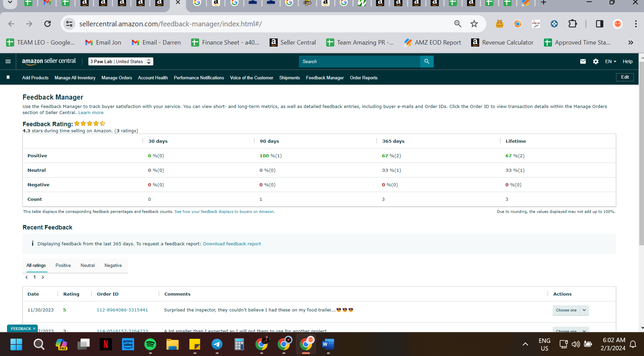Open order ID 112-8964086-5315441
This screenshot has height=356, width=644.
tap(122, 310)
